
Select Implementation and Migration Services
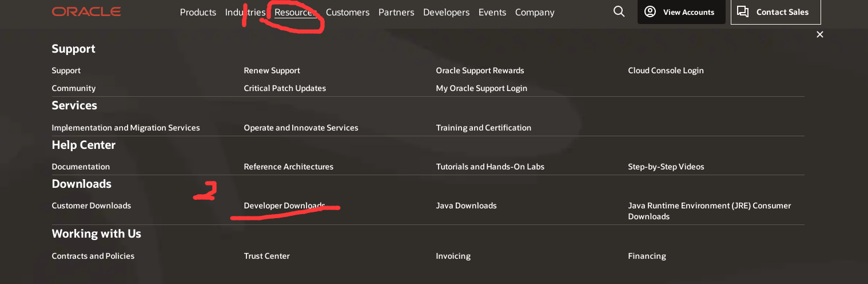click(126, 128)
